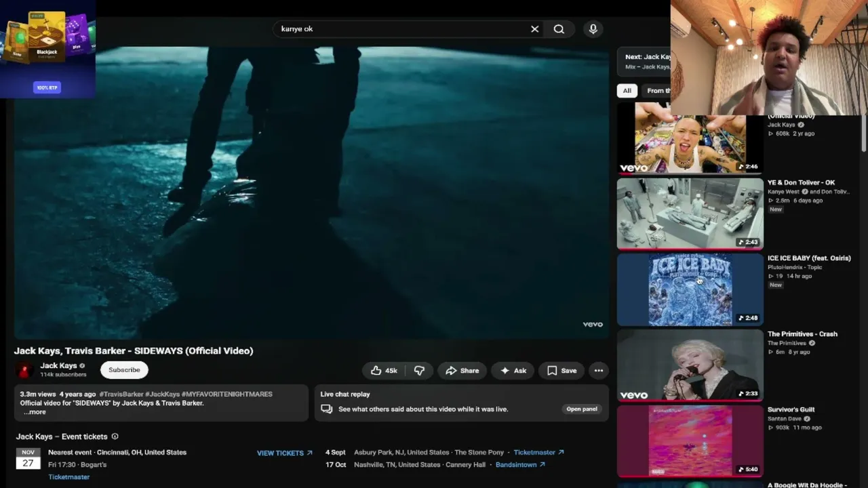
Task: Open the Bandsintown link for Cannery Hall
Action: [520, 465]
